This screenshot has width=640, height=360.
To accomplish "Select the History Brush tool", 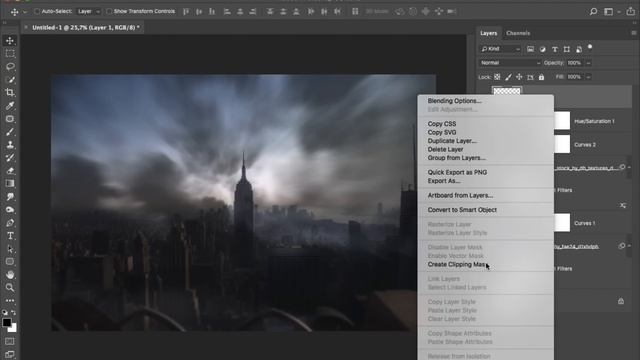I will pyautogui.click(x=10, y=158).
